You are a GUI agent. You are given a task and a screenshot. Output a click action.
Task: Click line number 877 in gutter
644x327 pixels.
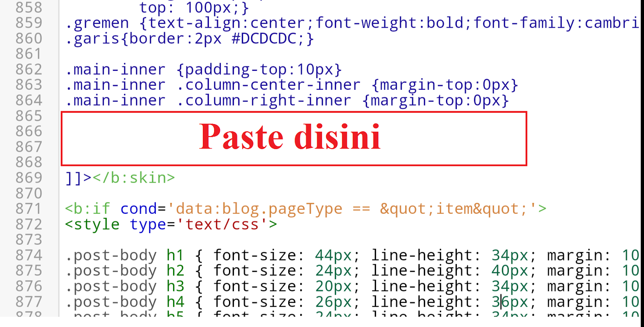coord(29,302)
